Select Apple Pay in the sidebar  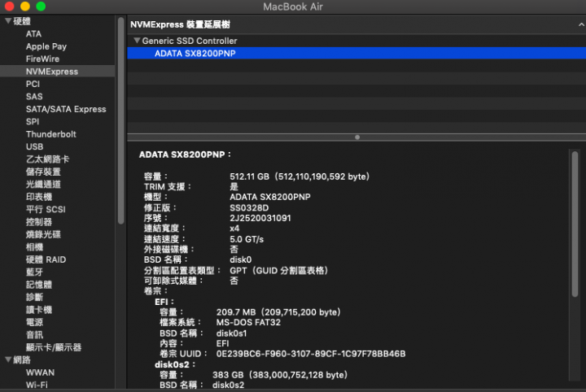(46, 46)
